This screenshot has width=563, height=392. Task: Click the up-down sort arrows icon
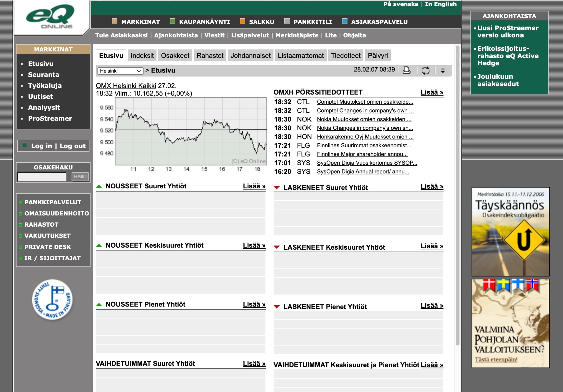coord(443,71)
